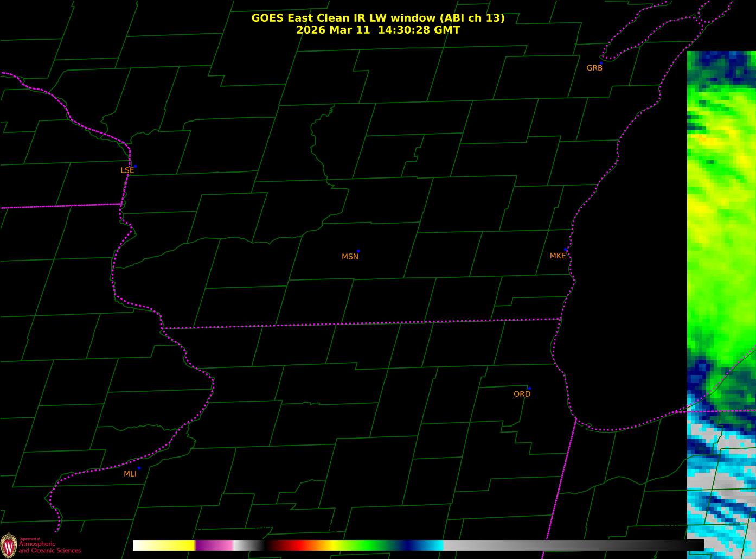Click the Atmospheric and Oceanic Sciences logo
The image size is (756, 559).
click(x=41, y=544)
